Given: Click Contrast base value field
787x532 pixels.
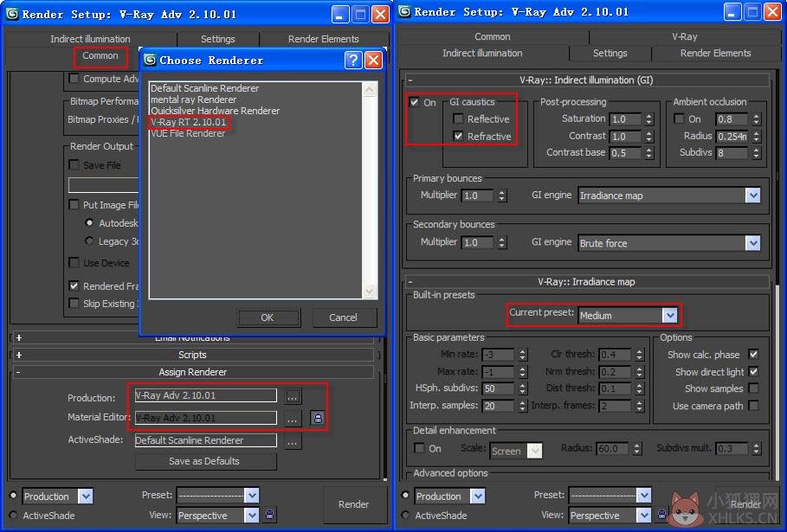Looking at the screenshot, I should pos(626,153).
